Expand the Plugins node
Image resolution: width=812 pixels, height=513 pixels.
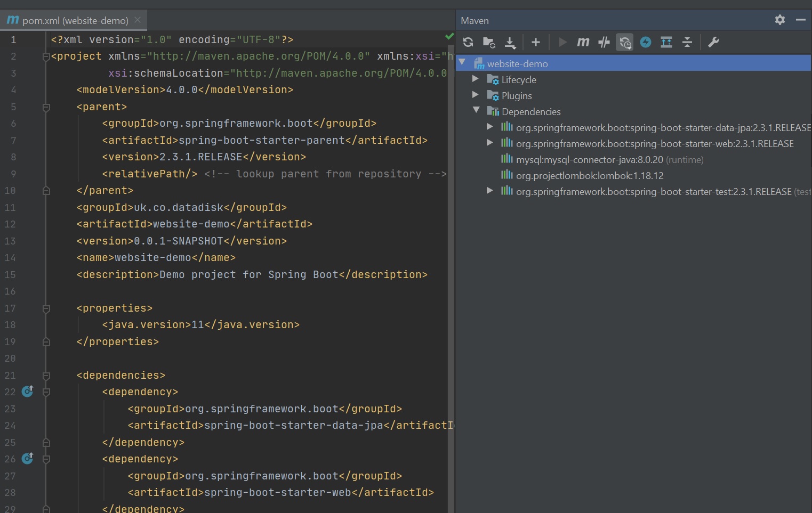click(x=475, y=95)
